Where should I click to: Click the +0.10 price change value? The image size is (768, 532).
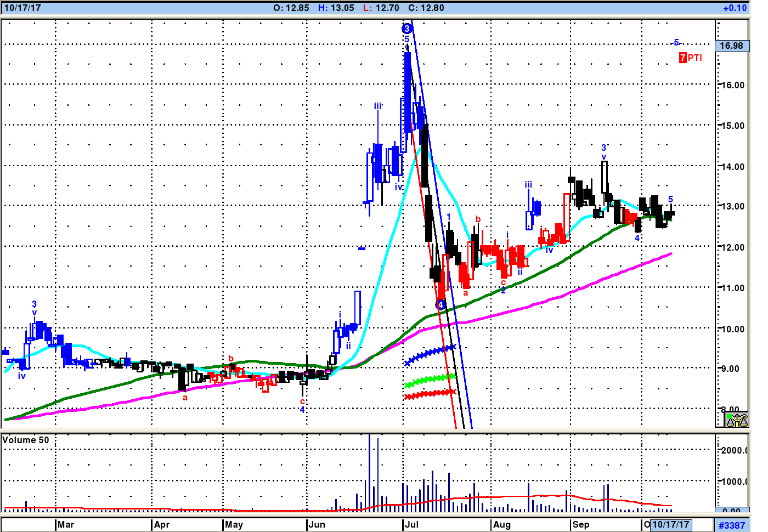(x=735, y=8)
